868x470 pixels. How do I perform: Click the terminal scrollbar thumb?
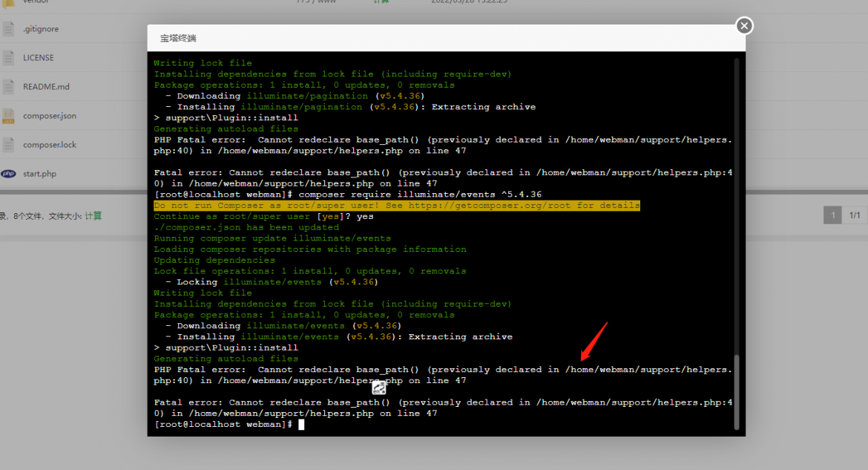[736, 392]
